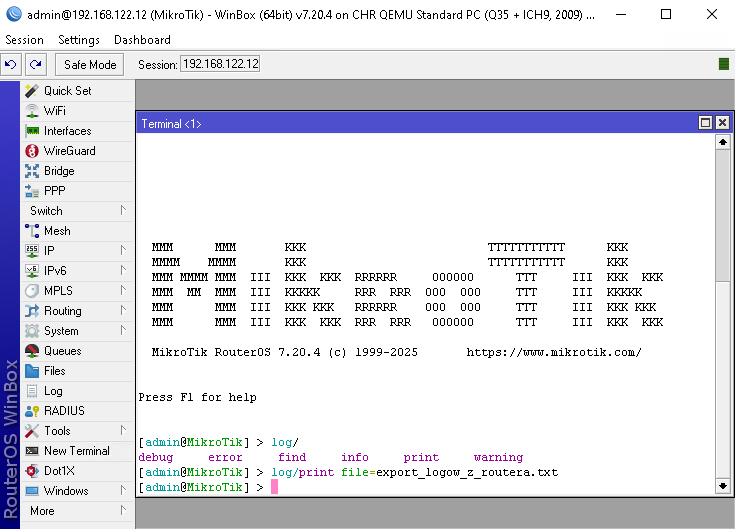The image size is (735, 529).
Task: Click the 'Press F1 for help' text
Action: pyautogui.click(x=197, y=397)
